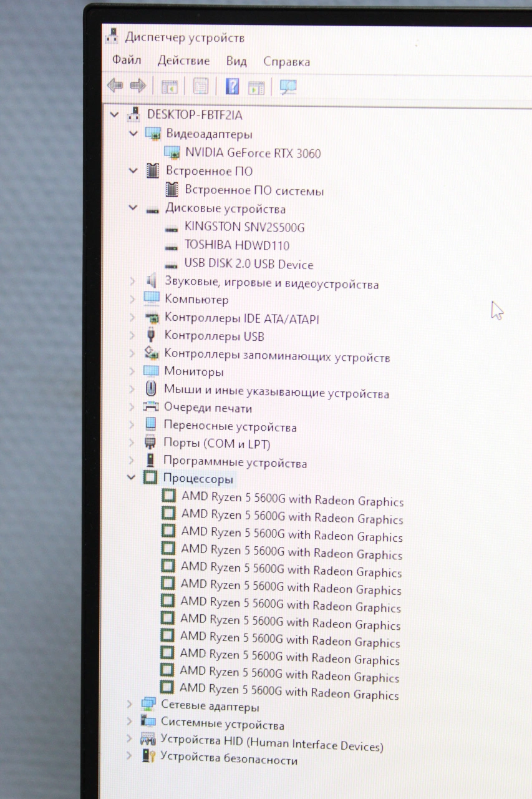Viewport: 532px width, 799px height.
Task: Click the blue Help question mark icon
Action: coord(232,86)
